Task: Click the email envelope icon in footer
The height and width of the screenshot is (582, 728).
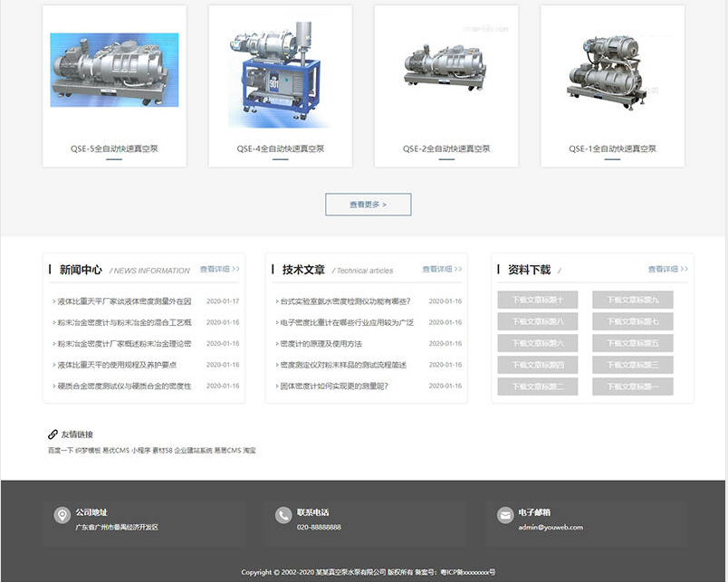Action: (505, 515)
